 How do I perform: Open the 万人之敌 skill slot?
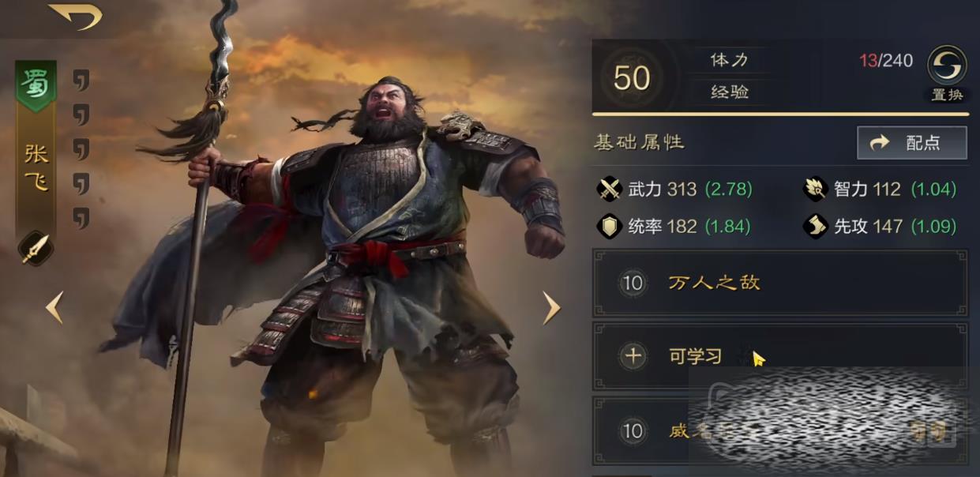780,283
